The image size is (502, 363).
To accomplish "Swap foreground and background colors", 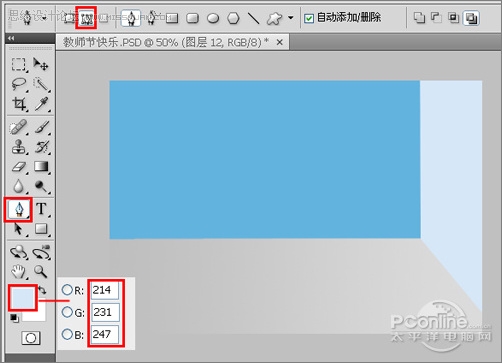I will (x=42, y=290).
